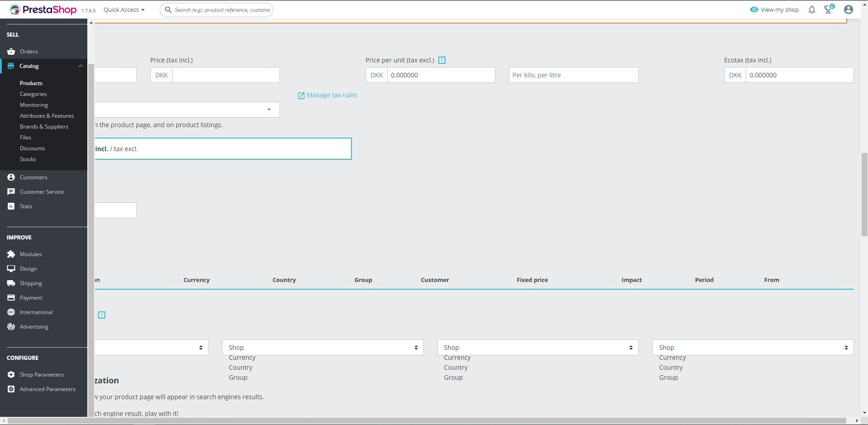Click the Price (tax incl.) input field
This screenshot has height=425, width=868.
pyautogui.click(x=226, y=75)
